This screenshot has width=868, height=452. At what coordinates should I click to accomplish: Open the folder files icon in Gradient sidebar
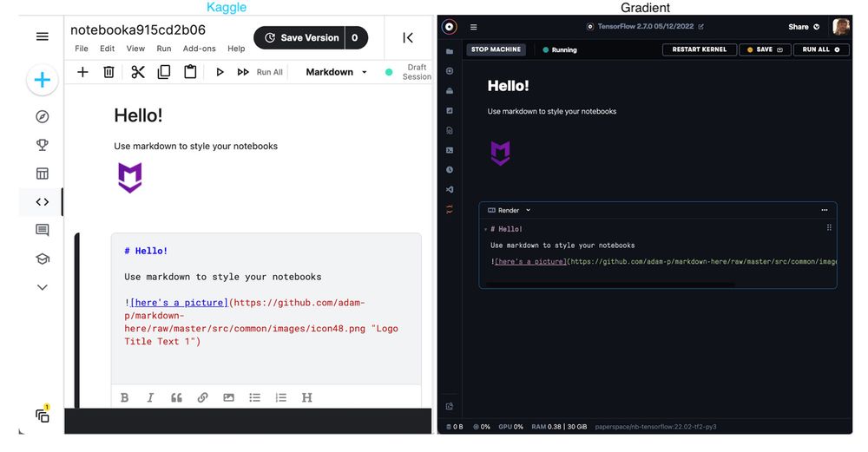click(x=450, y=51)
